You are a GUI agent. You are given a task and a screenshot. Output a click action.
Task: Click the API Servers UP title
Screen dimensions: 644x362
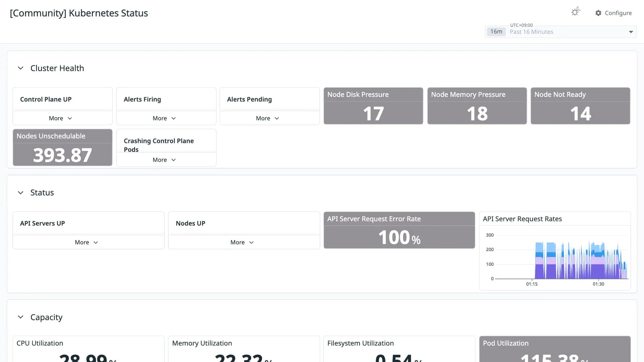click(42, 223)
